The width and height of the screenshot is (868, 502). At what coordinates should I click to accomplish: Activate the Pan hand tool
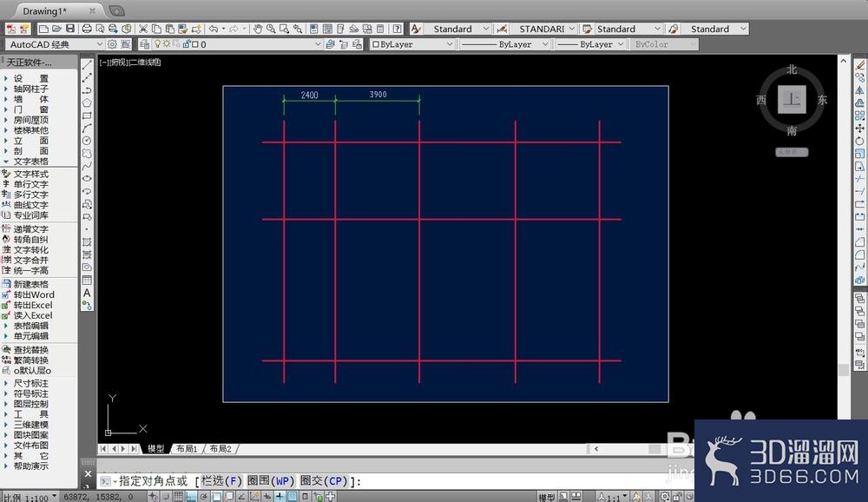click(x=258, y=29)
